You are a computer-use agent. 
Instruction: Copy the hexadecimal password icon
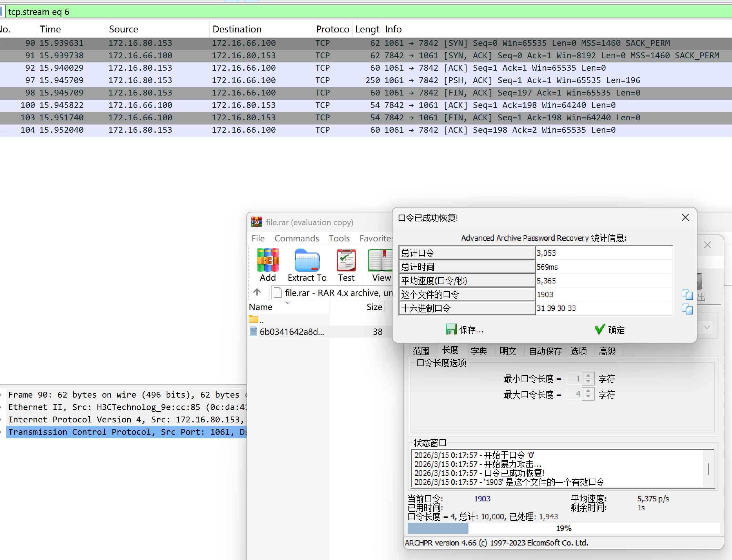687,309
